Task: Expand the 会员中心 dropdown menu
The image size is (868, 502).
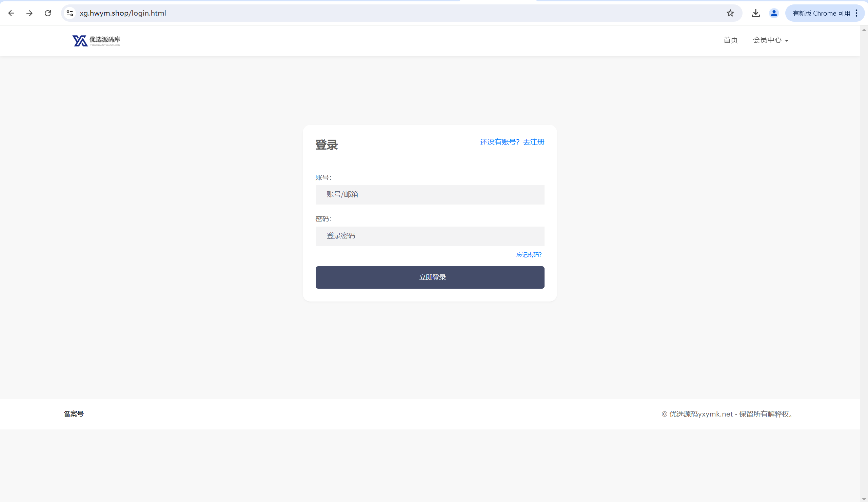Action: tap(767, 40)
